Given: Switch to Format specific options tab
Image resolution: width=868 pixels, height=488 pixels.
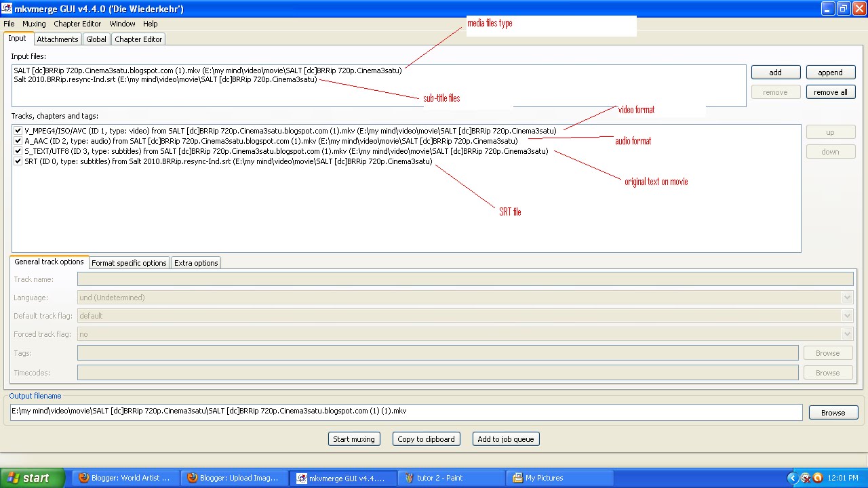Looking at the screenshot, I should [x=129, y=263].
